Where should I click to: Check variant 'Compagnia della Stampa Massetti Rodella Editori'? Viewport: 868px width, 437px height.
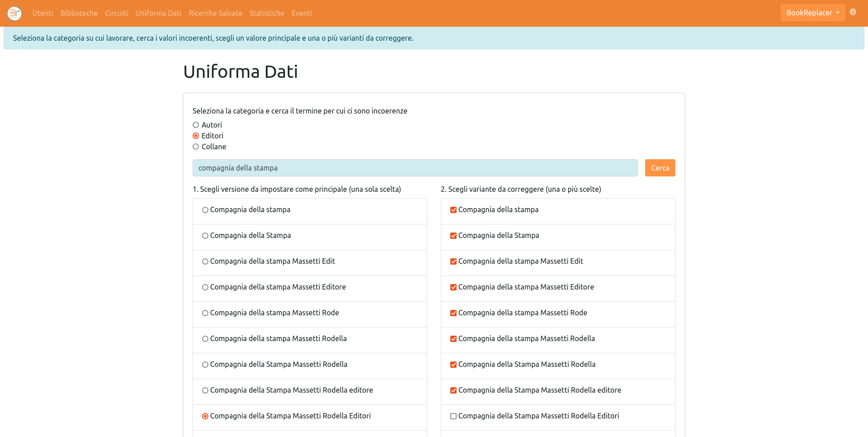(453, 416)
